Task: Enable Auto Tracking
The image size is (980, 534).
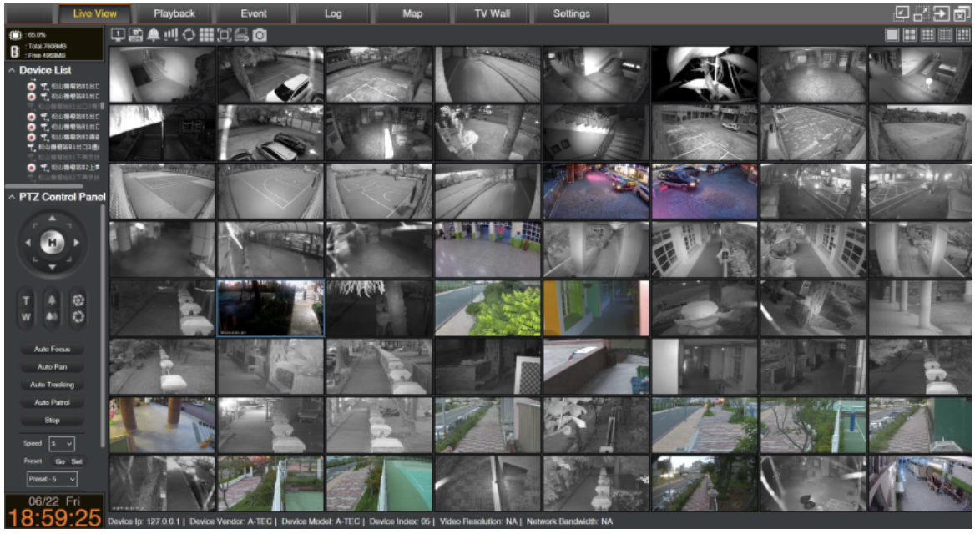Action: 52,385
